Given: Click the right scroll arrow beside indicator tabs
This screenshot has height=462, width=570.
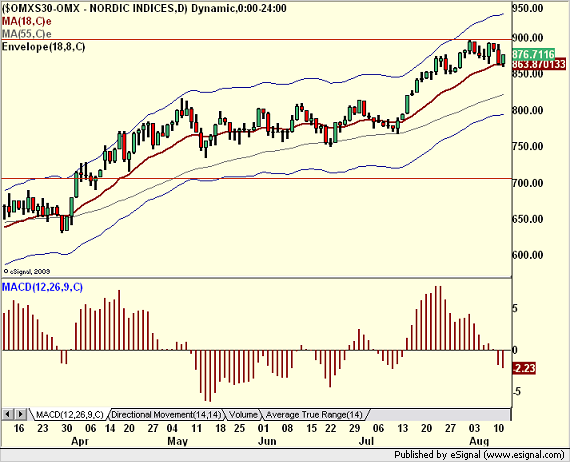Looking at the screenshot, I should click(20, 414).
